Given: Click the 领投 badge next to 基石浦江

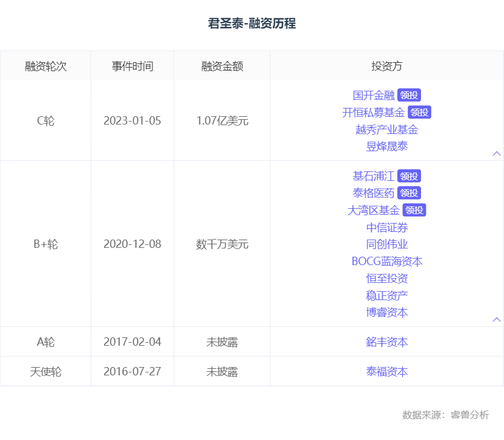Looking at the screenshot, I should pos(409,176).
